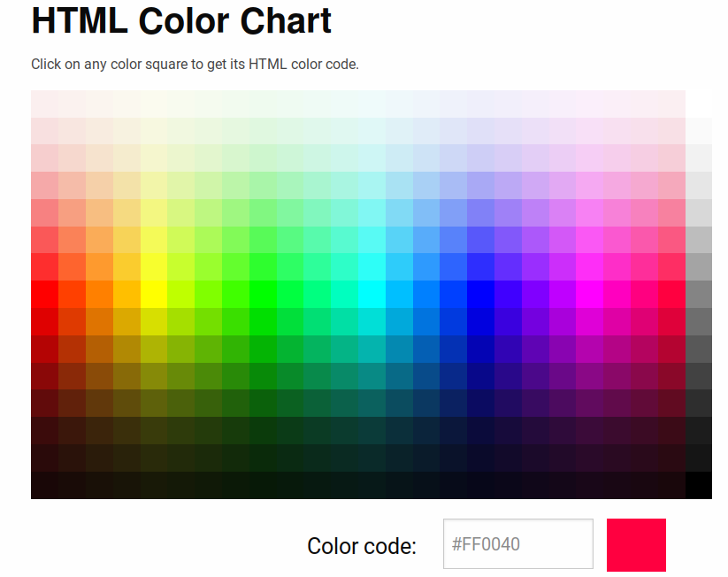Pick the pure yellow color square

[x=154, y=294]
